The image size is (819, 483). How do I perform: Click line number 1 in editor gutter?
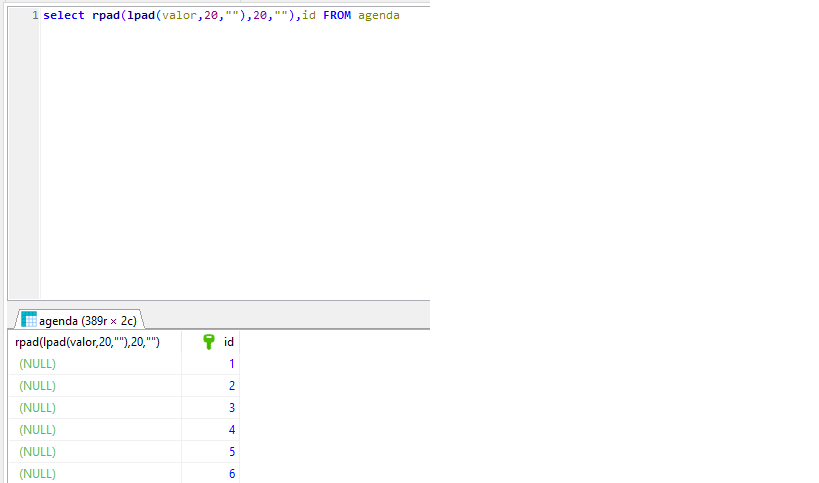point(34,16)
